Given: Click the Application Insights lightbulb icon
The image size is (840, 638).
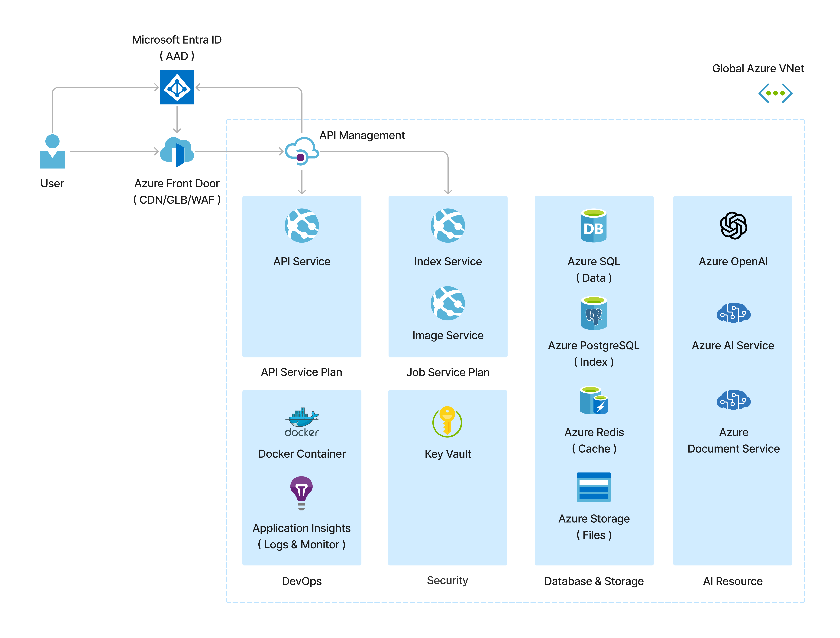Looking at the screenshot, I should 302,493.
